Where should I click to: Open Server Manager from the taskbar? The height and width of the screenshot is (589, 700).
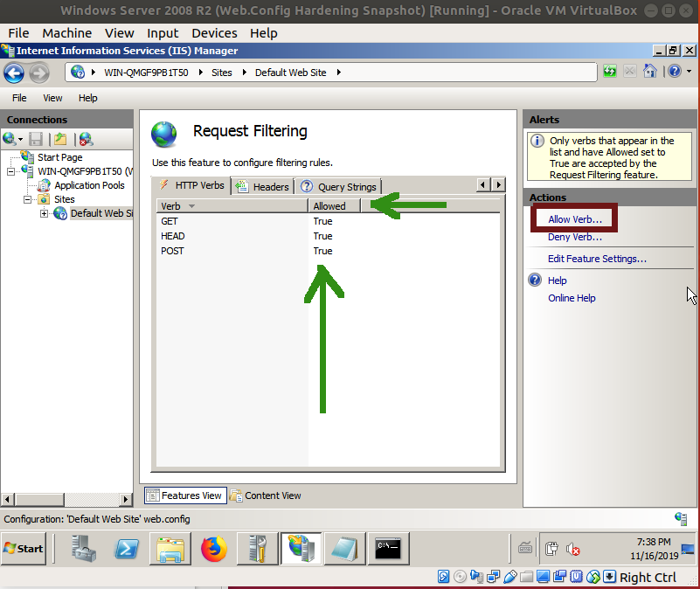coord(83,549)
